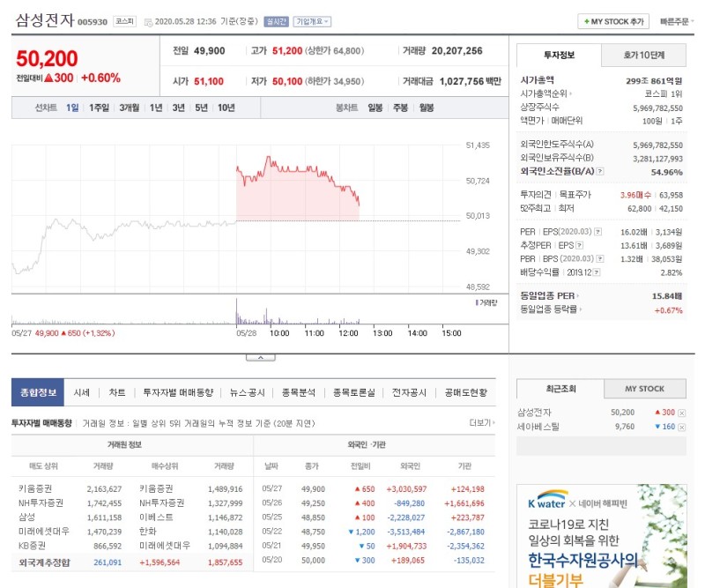The width and height of the screenshot is (705, 588).
Task: Open the 호가10단계 tab
Action: [644, 56]
